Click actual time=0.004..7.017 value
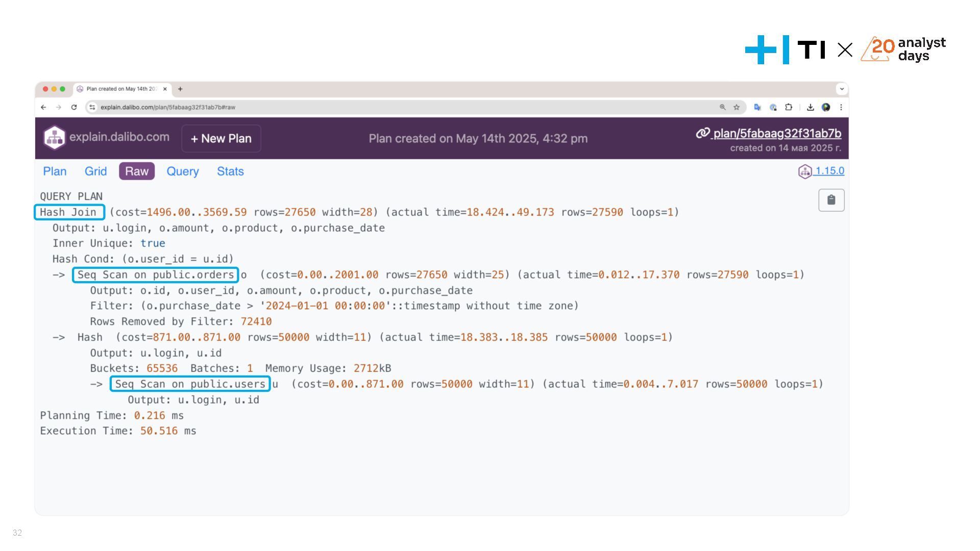The height and width of the screenshot is (551, 980). [623, 384]
